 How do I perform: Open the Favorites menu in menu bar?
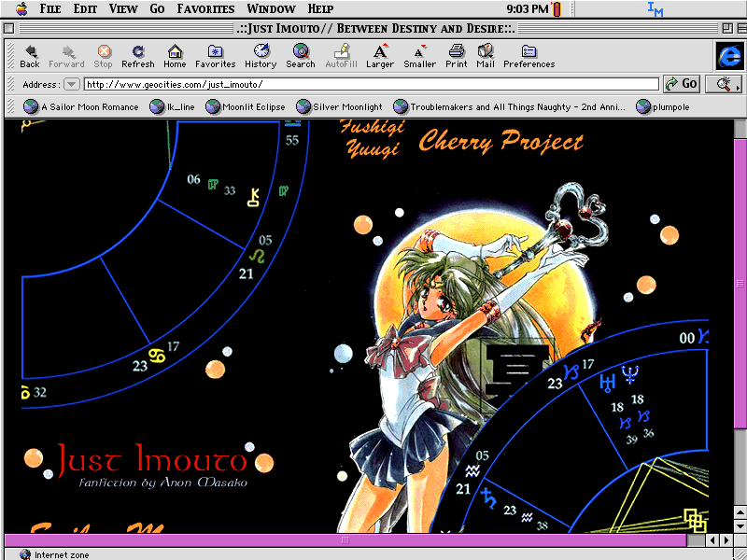(205, 9)
